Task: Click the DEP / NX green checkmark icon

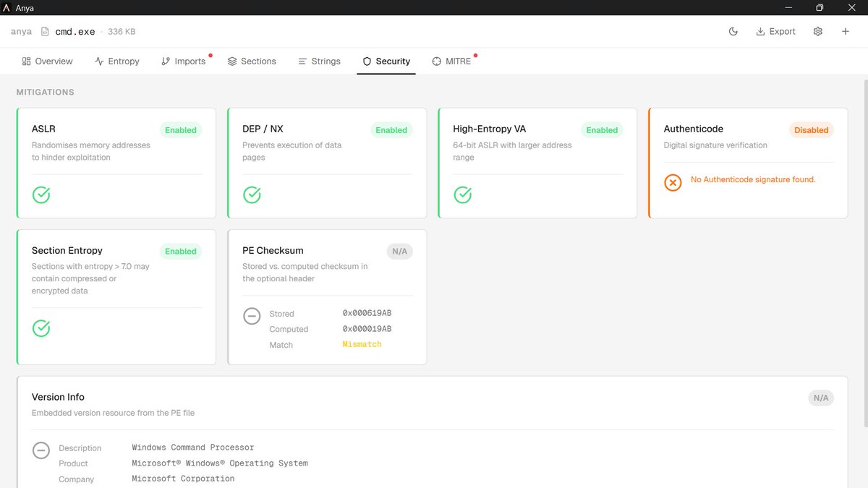Action: click(x=252, y=194)
